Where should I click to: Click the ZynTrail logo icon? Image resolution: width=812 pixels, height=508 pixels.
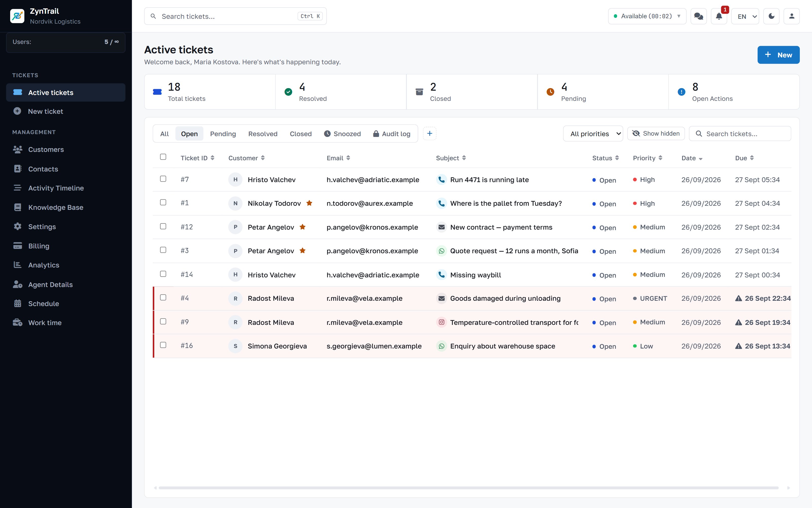(17, 16)
